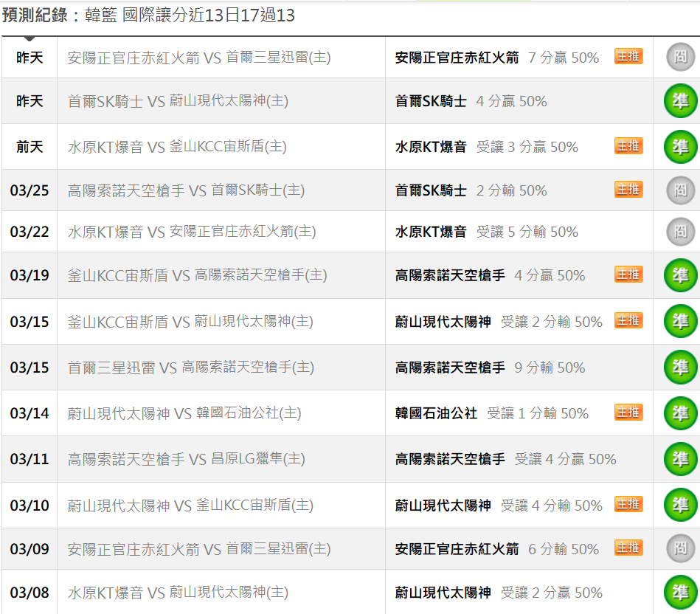The width and height of the screenshot is (700, 614).
Task: Select 首爾三星迅雷 VS 高陽索諾天空槍手(主) matchup
Action: coord(191,368)
